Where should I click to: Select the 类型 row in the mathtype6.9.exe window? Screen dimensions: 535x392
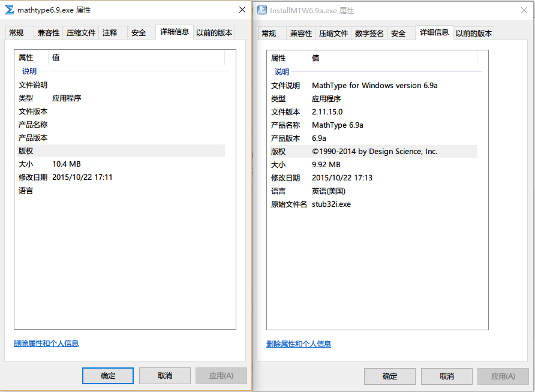(x=121, y=98)
